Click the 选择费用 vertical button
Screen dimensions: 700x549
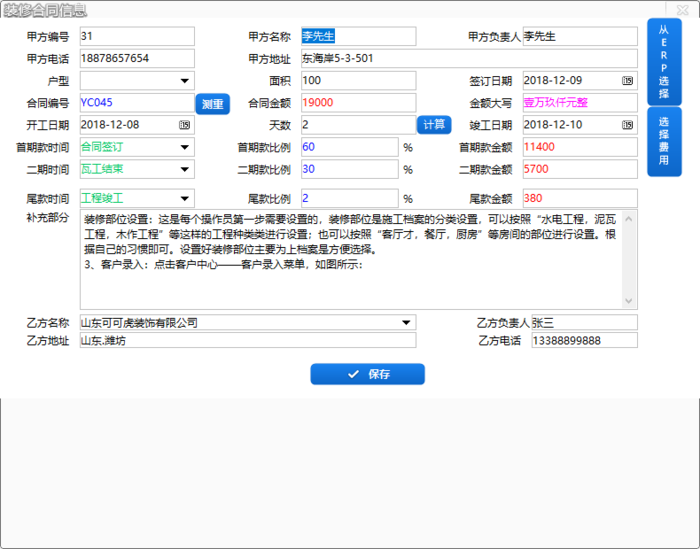click(664, 141)
